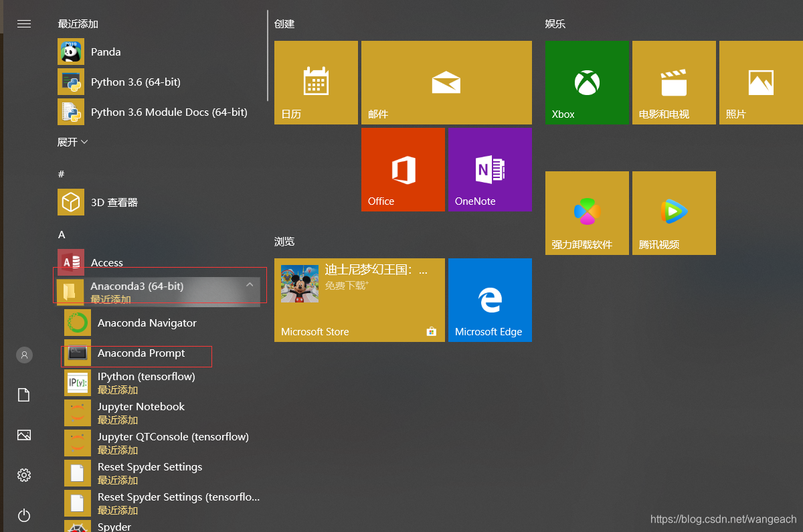The height and width of the screenshot is (532, 803).
Task: Open the Documents sidebar icon
Action: click(24, 395)
